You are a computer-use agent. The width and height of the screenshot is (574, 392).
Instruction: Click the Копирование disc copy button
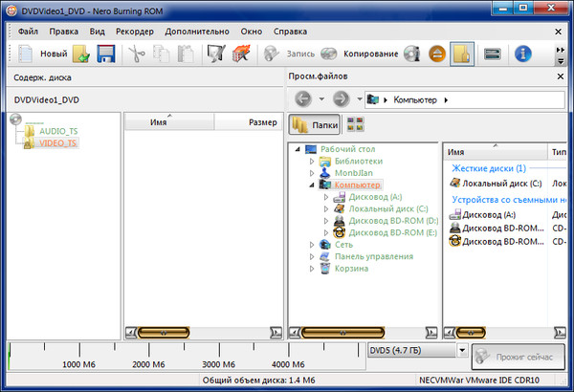(359, 54)
